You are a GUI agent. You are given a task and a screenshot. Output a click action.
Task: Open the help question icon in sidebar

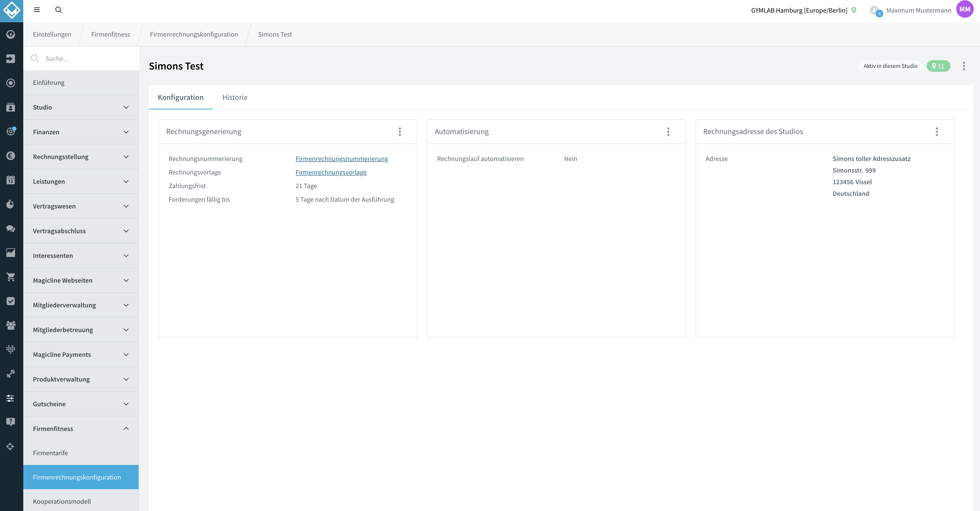(11, 422)
